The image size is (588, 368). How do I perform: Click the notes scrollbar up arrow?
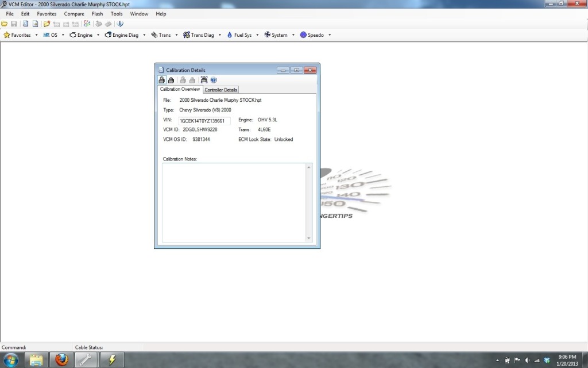click(308, 167)
